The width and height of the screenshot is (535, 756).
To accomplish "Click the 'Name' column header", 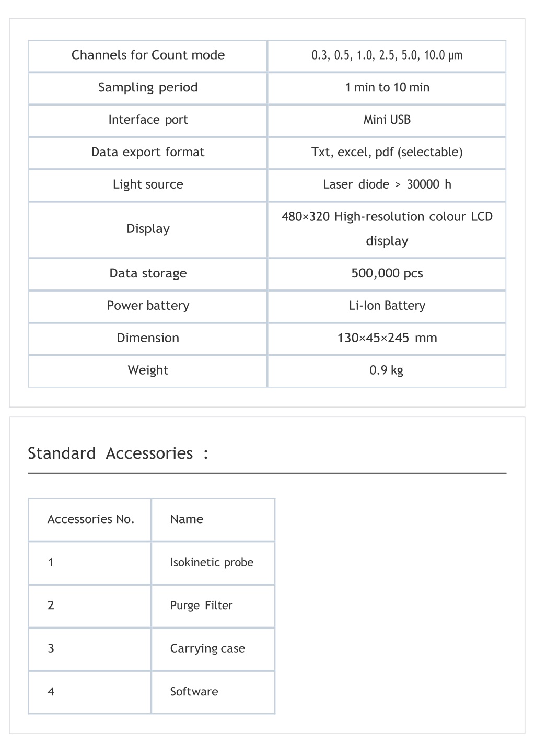I will click(187, 520).
